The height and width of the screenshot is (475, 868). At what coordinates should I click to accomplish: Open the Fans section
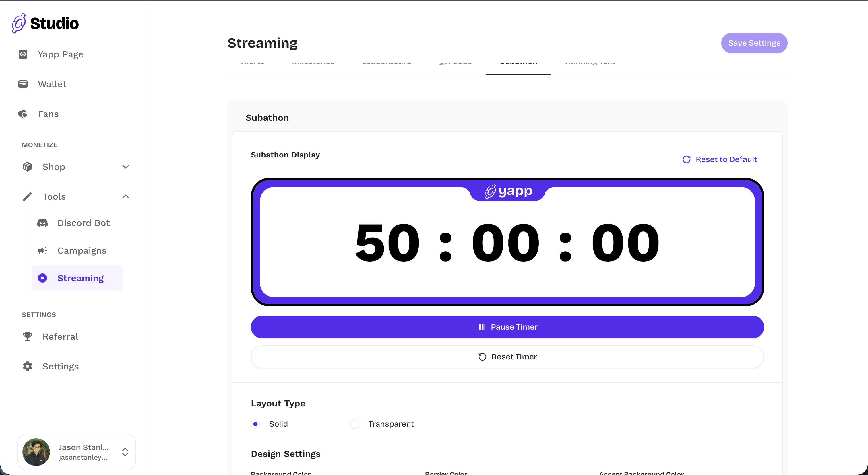(48, 114)
